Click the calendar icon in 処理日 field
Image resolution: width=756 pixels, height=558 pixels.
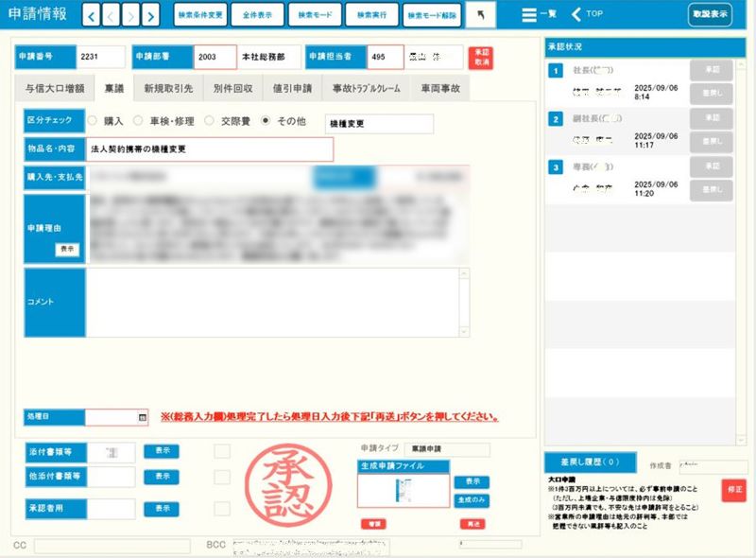coord(143,416)
